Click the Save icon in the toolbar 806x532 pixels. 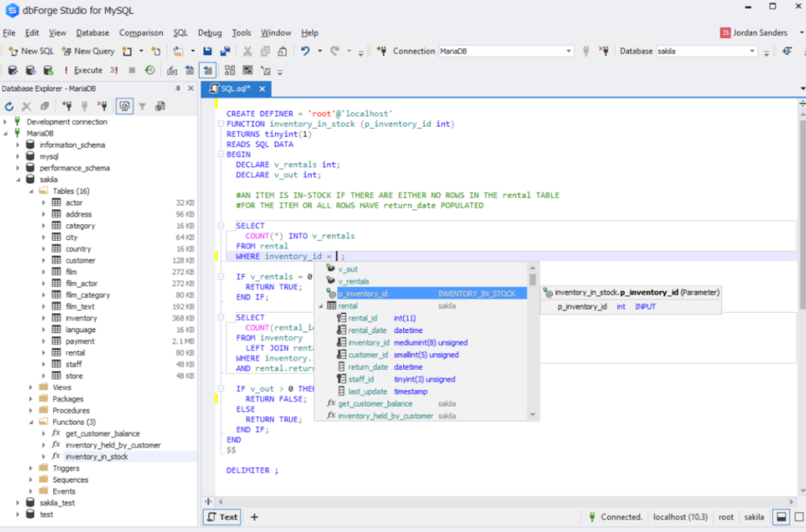(x=208, y=51)
